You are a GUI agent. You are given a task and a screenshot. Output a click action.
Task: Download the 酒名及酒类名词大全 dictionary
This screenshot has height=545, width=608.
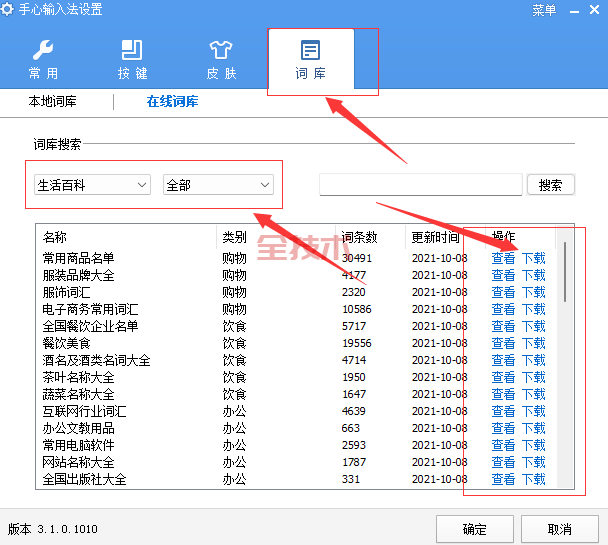[534, 360]
